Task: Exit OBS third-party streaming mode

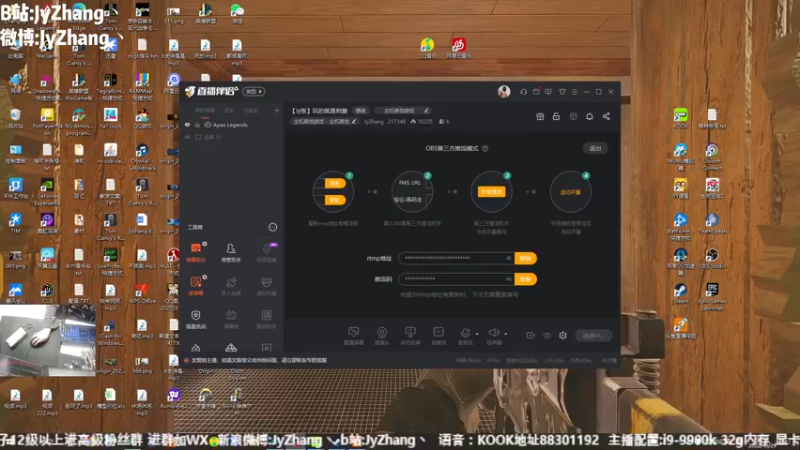Action: (x=595, y=148)
